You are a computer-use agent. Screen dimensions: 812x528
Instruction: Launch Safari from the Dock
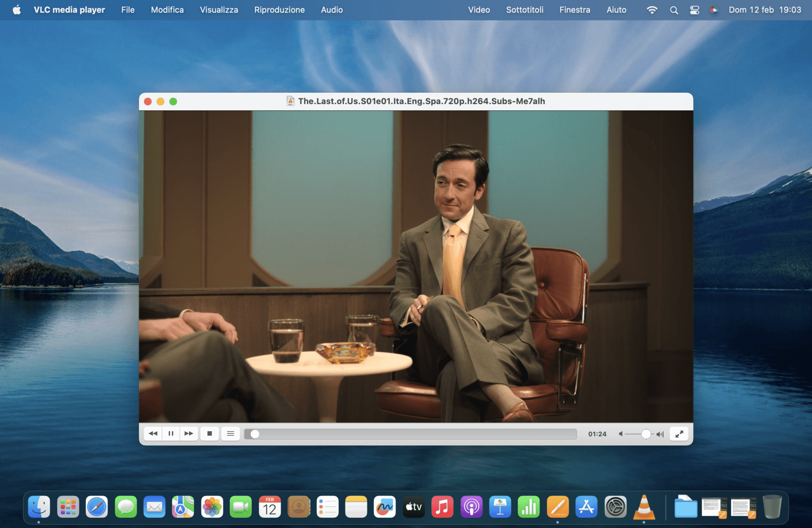(x=97, y=507)
